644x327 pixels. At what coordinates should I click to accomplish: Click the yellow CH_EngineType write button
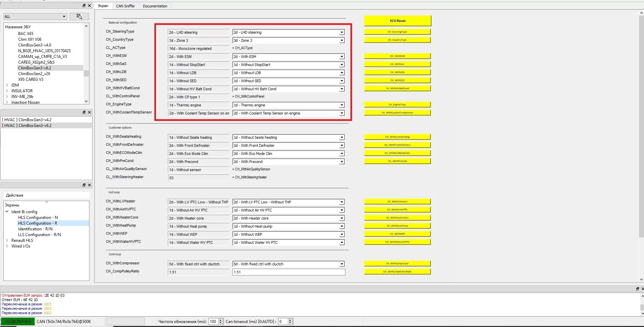pyautogui.click(x=397, y=105)
